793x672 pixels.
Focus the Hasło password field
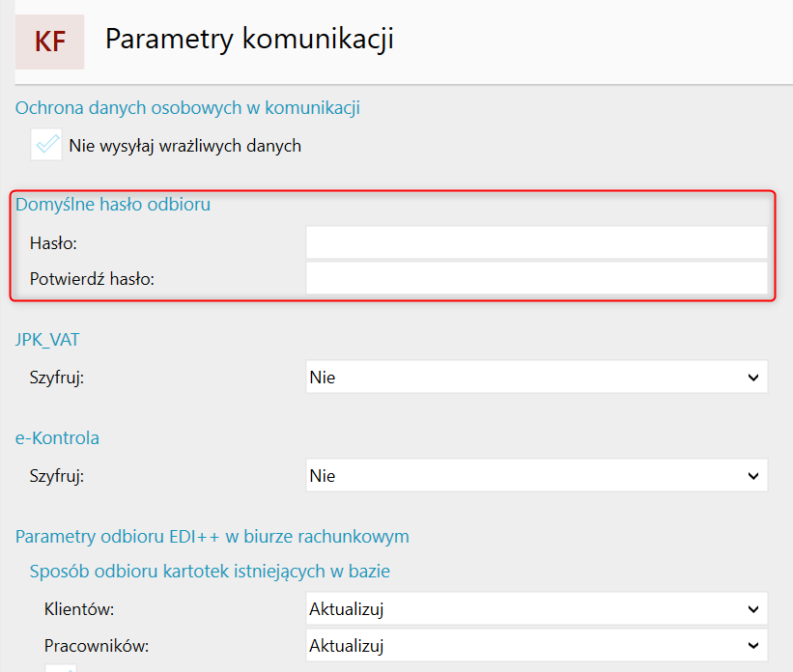[536, 242]
